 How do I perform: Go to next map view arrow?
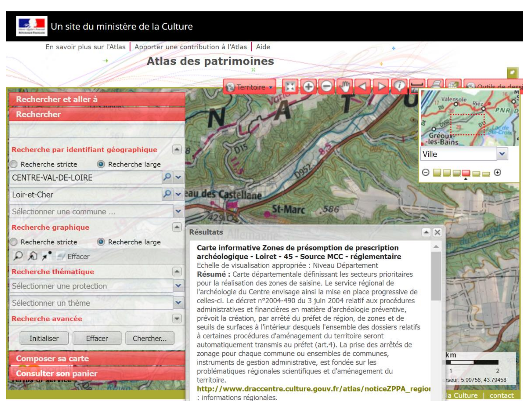pos(381,87)
